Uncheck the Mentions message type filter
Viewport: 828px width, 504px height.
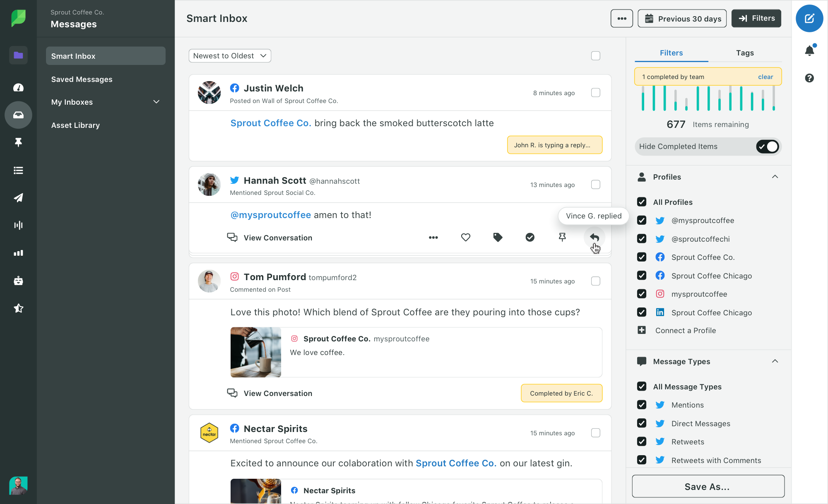click(641, 405)
